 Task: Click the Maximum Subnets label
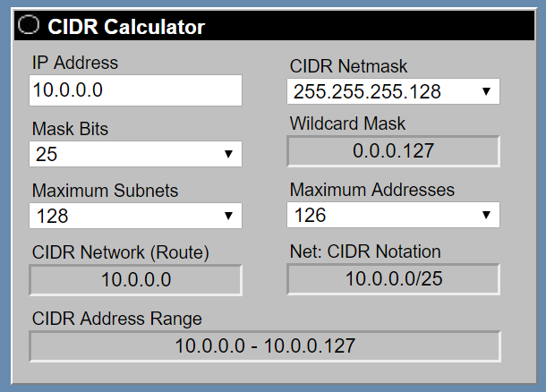[x=105, y=191]
